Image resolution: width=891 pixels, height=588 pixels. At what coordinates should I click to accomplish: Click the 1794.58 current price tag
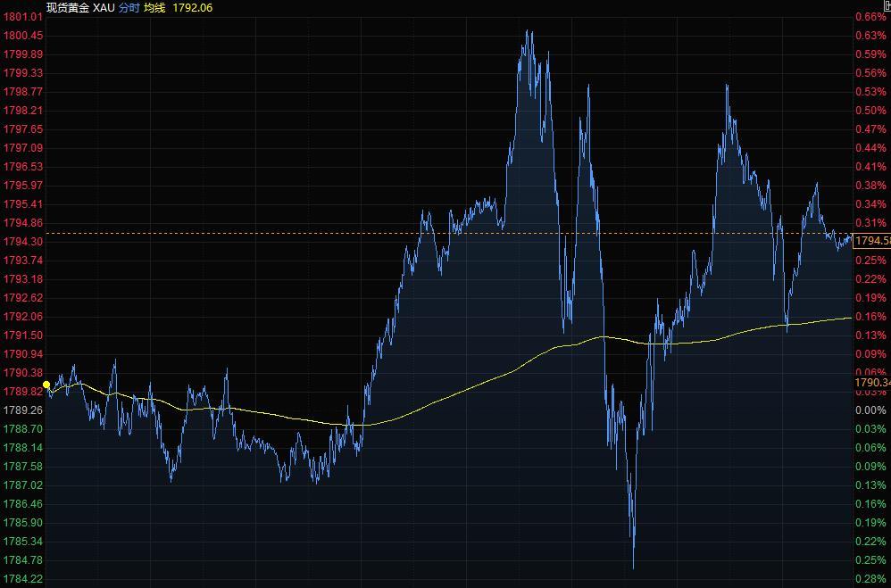coord(872,241)
